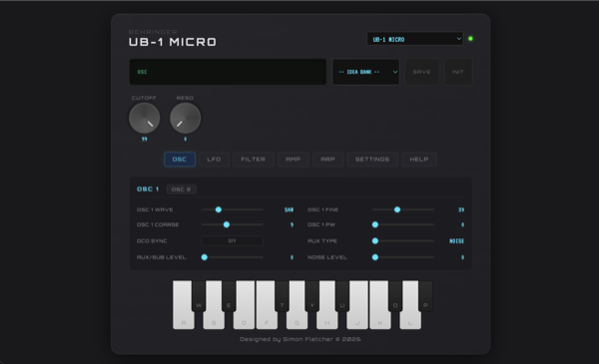
Task: Play the black piano key W
Action: [x=199, y=296]
